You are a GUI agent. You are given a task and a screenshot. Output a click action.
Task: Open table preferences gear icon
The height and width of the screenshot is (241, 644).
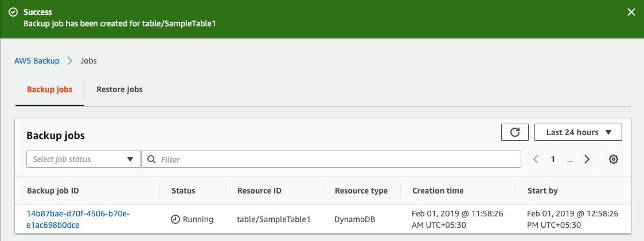614,159
